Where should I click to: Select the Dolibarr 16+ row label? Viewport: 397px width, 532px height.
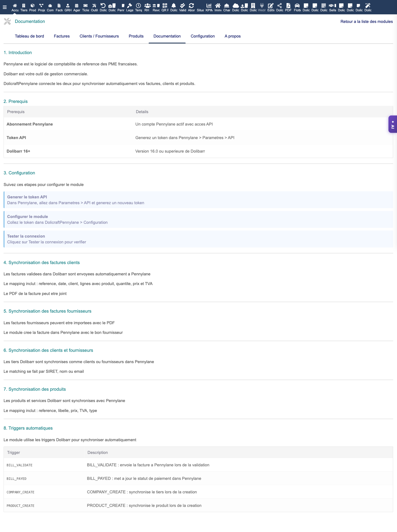[x=18, y=151]
